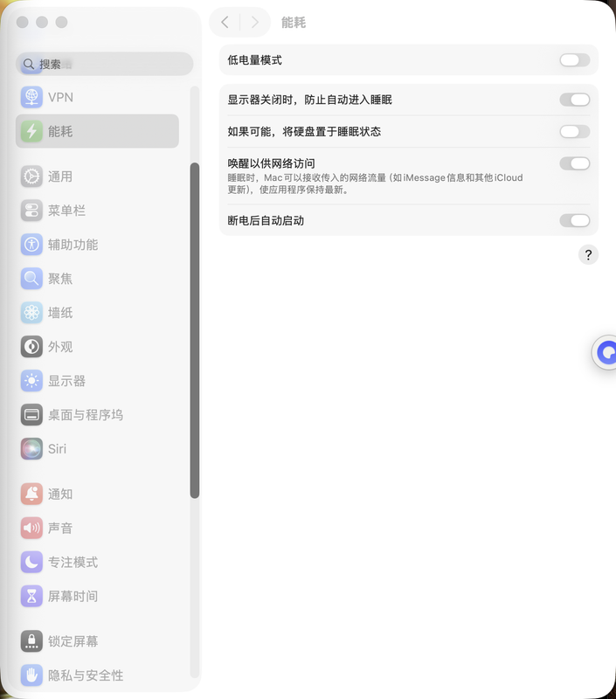Open 外观 appearance icon

click(x=31, y=346)
